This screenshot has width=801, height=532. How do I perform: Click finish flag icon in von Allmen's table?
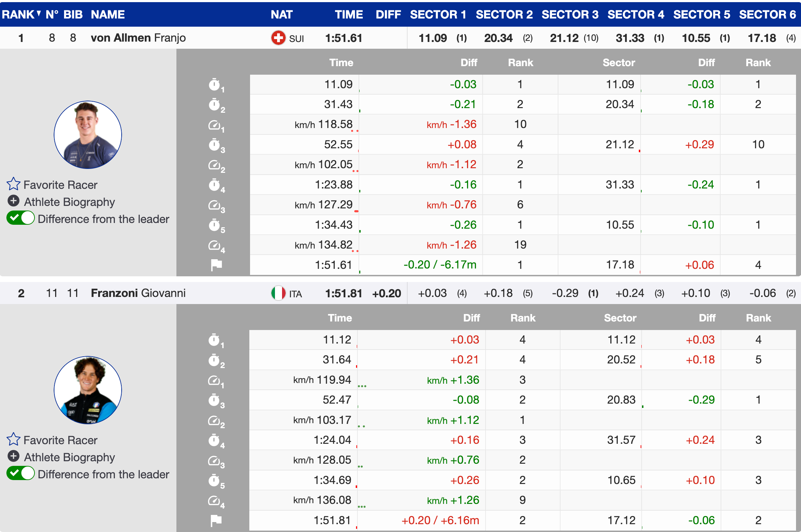[x=216, y=265]
